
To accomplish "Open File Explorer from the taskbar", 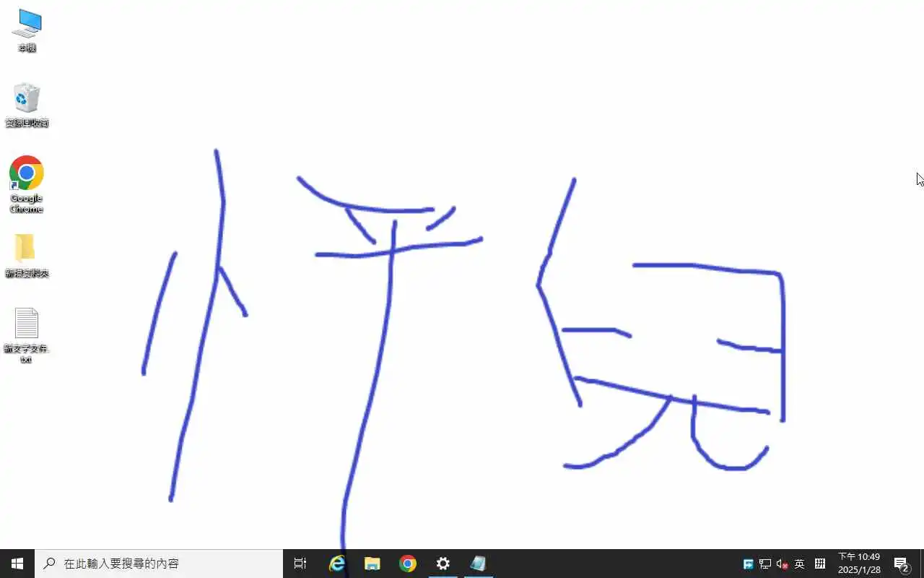I will tap(372, 564).
